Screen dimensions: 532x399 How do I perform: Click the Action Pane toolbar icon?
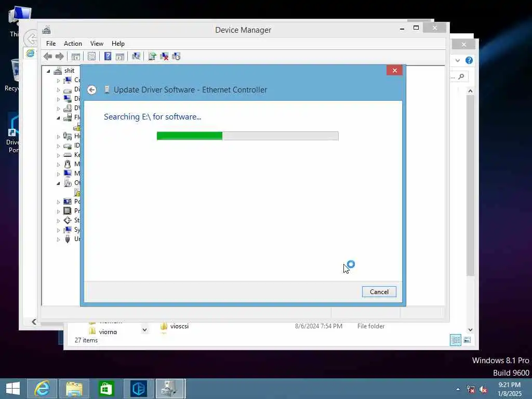coord(120,56)
